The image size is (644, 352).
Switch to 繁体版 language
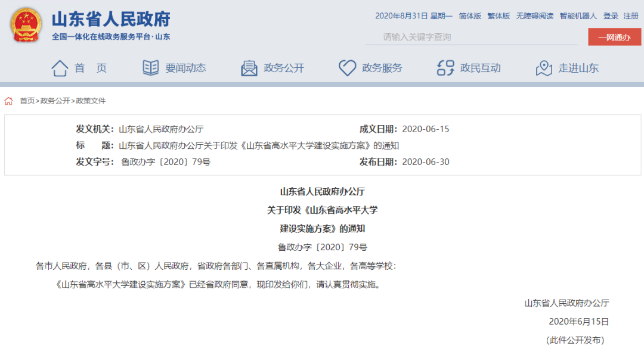point(499,16)
